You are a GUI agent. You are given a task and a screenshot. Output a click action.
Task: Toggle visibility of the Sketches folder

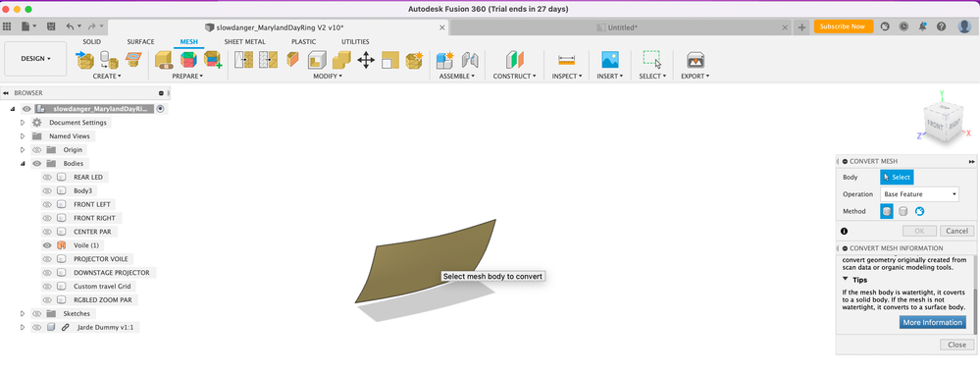pos(36,313)
